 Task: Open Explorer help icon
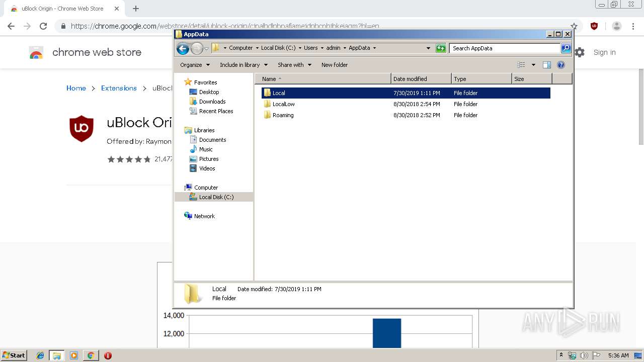[561, 65]
